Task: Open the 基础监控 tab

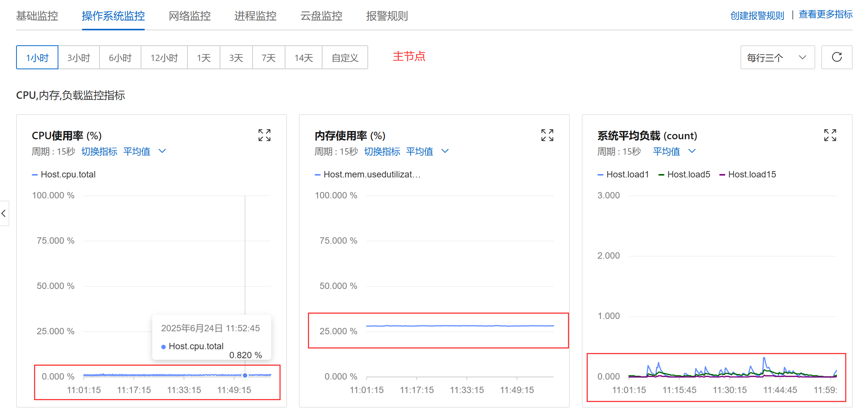Action: tap(37, 16)
